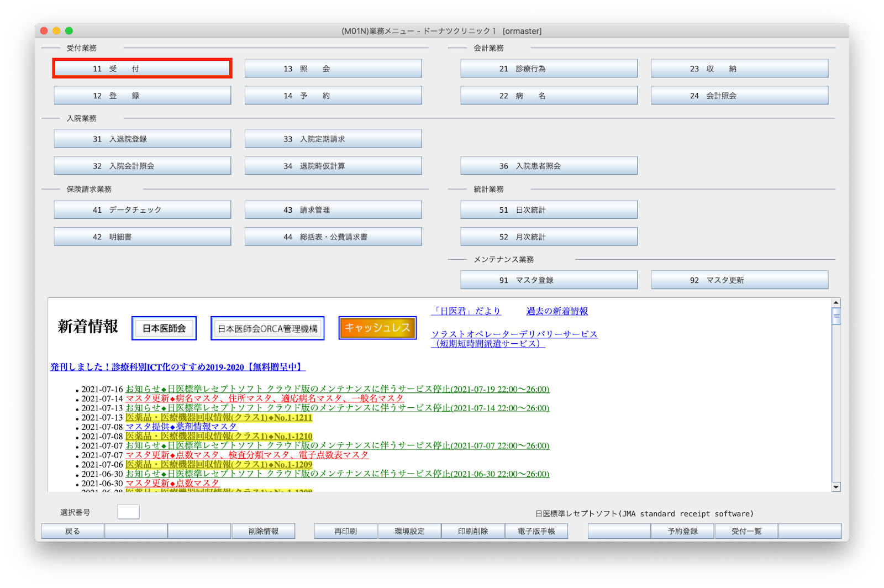884x588 pixels.
Task: Open 41 データチェック button
Action: click(x=142, y=209)
